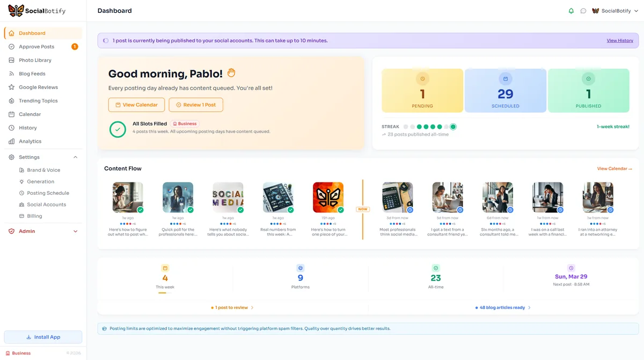Click the History sidebar icon
Viewport: 644px width, 360px height.
(x=11, y=128)
